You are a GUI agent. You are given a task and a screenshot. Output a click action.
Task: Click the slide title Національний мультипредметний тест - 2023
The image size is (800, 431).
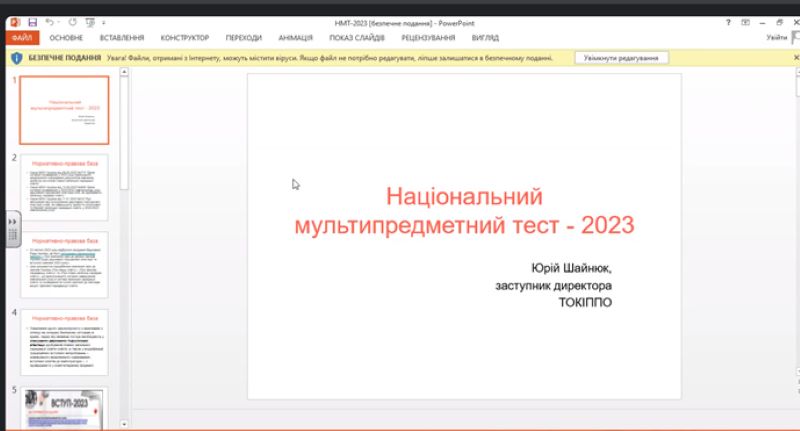(464, 211)
